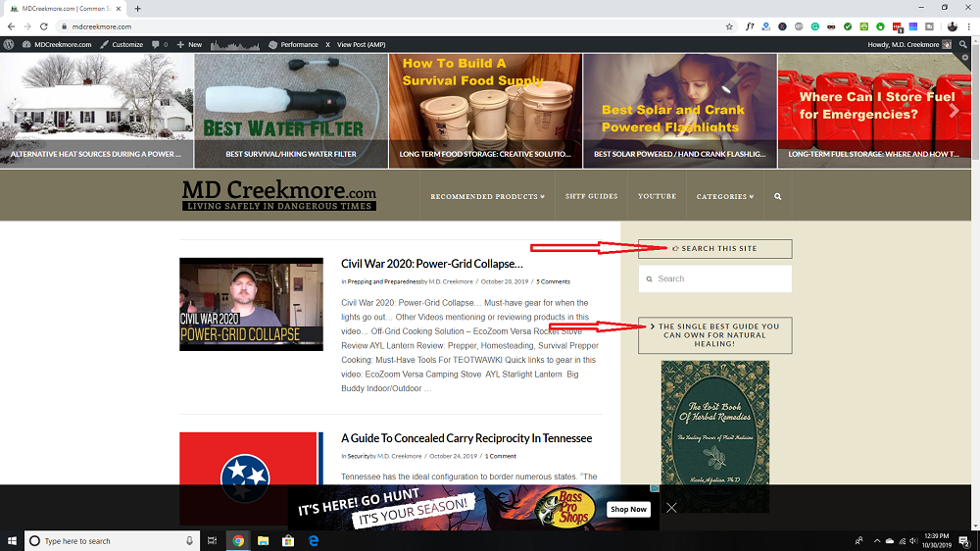The height and width of the screenshot is (551, 980).
Task: Click the MD Creekmore.com site logo
Action: (278, 195)
